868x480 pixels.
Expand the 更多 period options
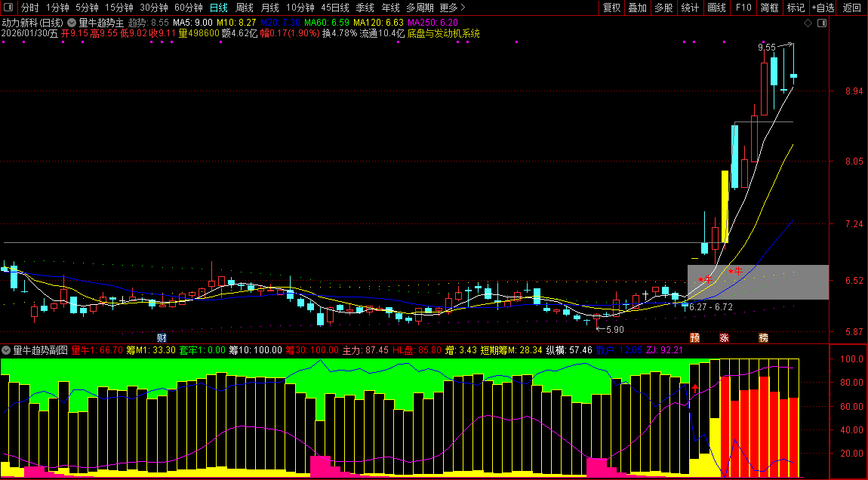pyautogui.click(x=452, y=8)
